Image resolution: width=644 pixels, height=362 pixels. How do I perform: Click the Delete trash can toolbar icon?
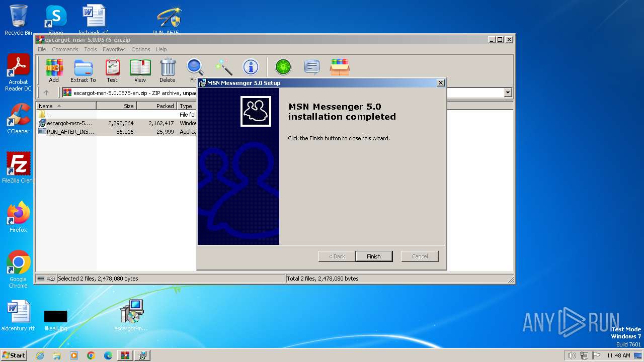coord(168,70)
